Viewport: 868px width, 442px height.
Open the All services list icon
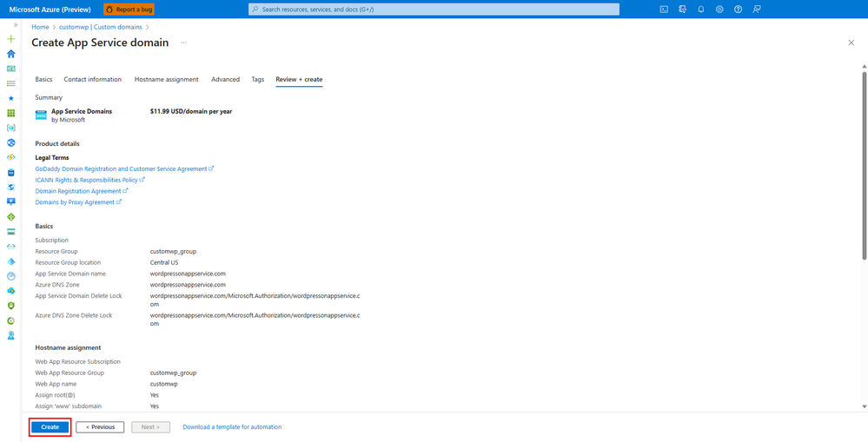pyautogui.click(x=10, y=83)
